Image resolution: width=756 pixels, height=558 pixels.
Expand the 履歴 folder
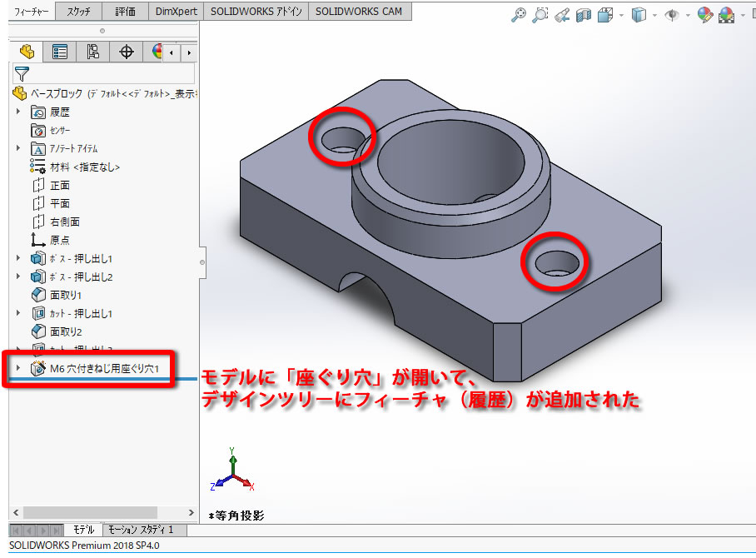tap(18, 112)
